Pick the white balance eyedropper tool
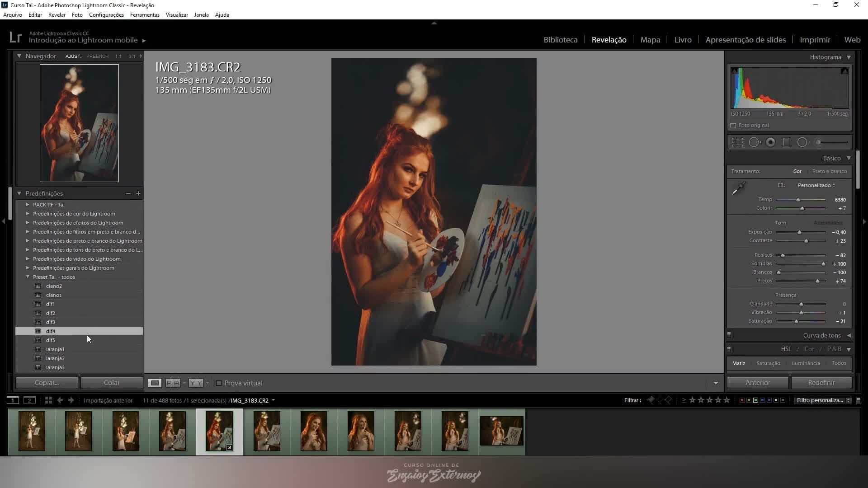This screenshot has height=488, width=868. pyautogui.click(x=739, y=188)
